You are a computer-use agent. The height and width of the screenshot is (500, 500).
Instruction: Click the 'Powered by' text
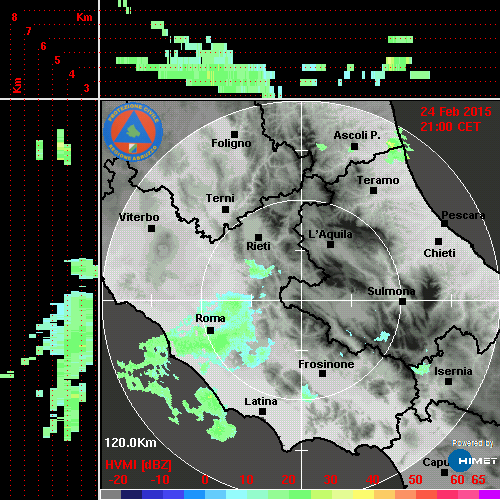(473, 443)
